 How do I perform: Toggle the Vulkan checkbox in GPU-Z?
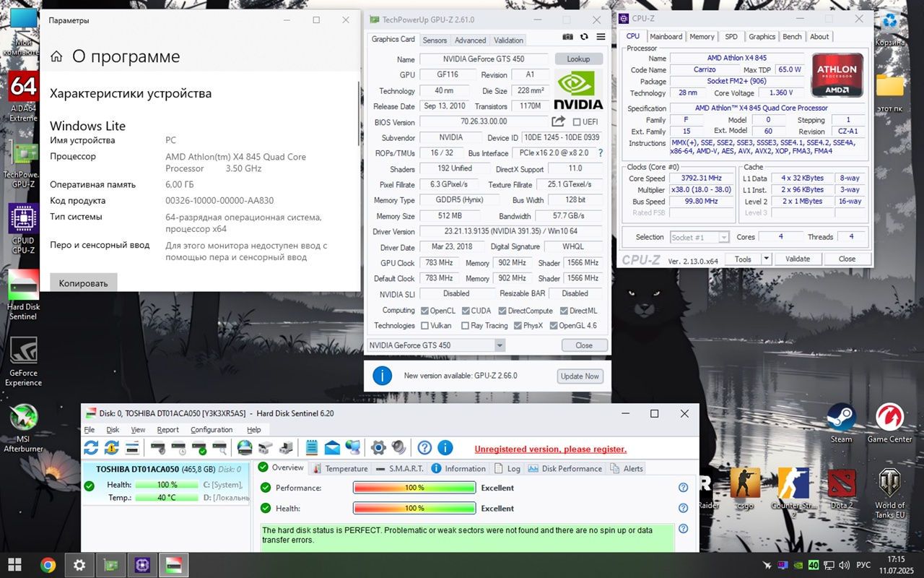tap(424, 326)
